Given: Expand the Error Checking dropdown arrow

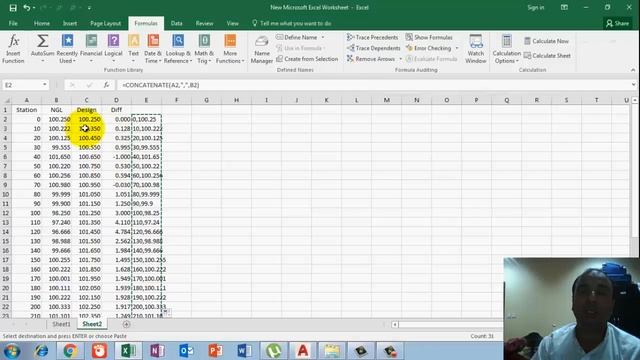Looking at the screenshot, I should [457, 48].
